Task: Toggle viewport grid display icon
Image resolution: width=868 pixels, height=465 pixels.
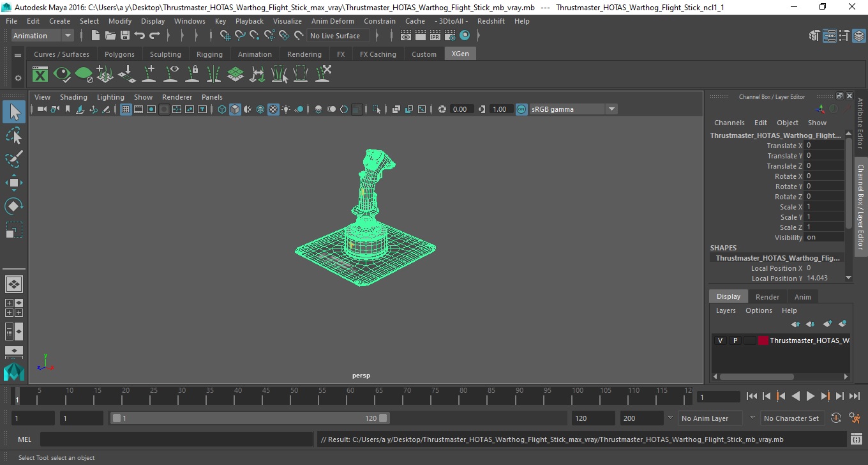Action: click(x=126, y=109)
